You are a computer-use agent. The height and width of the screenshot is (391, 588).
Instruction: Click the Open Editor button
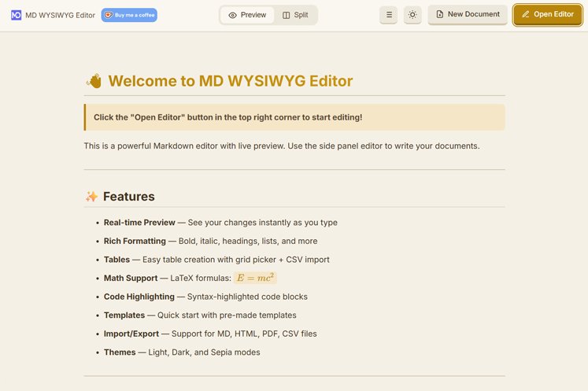click(548, 15)
